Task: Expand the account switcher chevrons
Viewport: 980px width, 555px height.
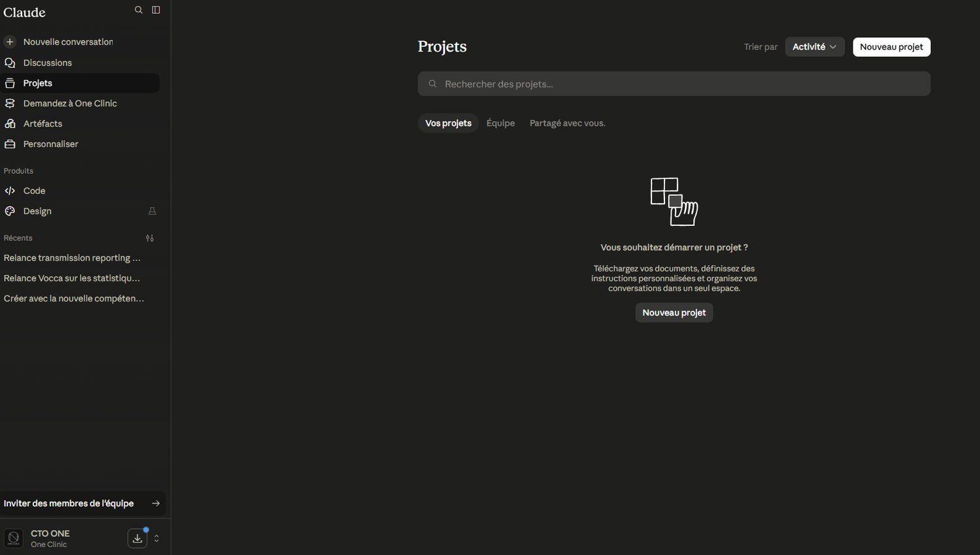Action: pyautogui.click(x=157, y=539)
